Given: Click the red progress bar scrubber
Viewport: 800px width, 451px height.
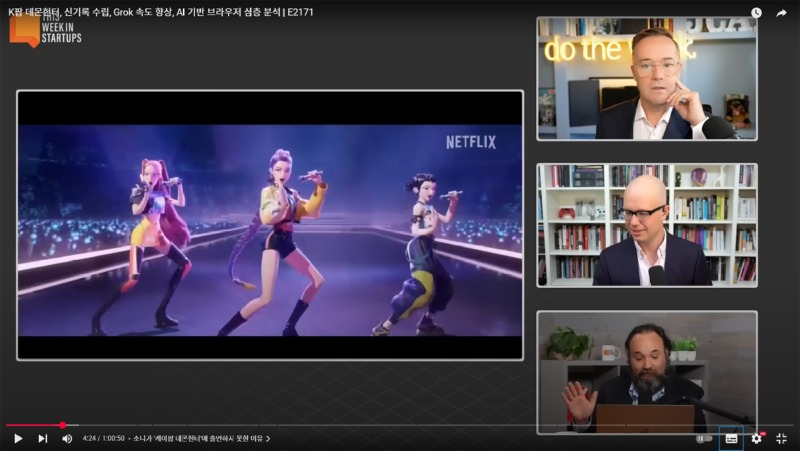Looking at the screenshot, I should 62,425.
